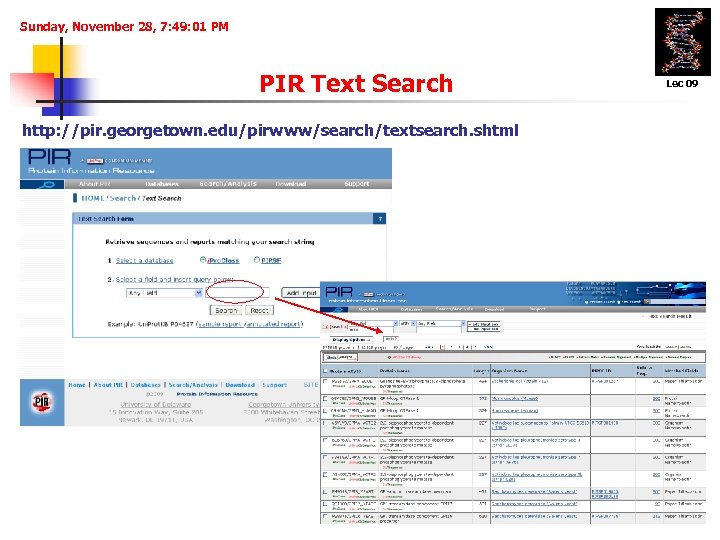
Task: Click the Search breadcrumb link
Action: click(x=123, y=198)
